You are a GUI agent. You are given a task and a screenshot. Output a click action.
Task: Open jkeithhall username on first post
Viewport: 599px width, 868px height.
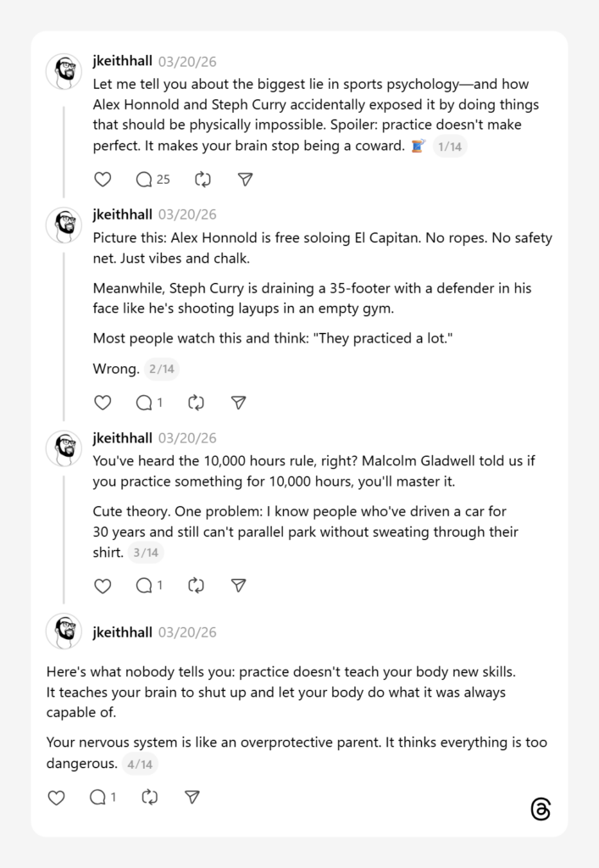[x=122, y=61]
